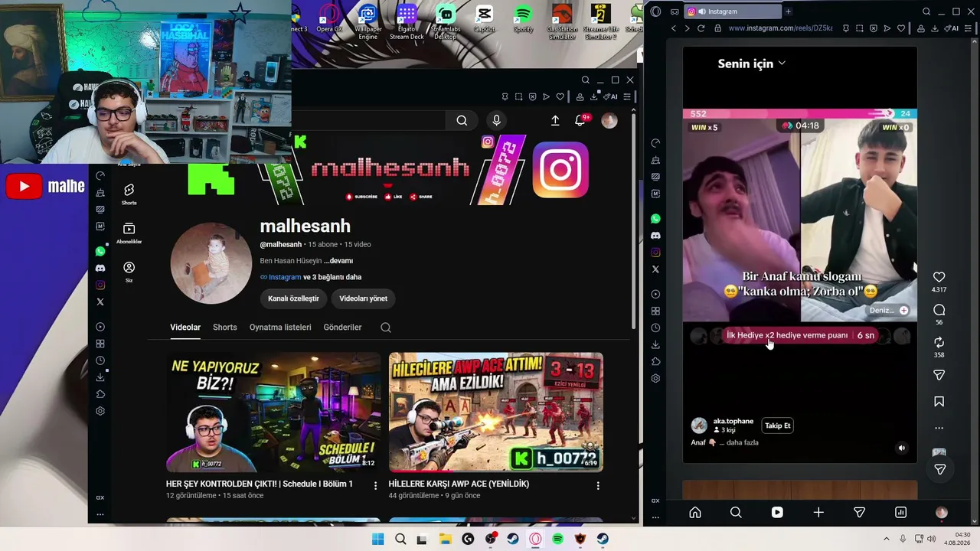Screen dimensions: 980x551
Task: Reload the Instagram page
Action: tap(701, 28)
